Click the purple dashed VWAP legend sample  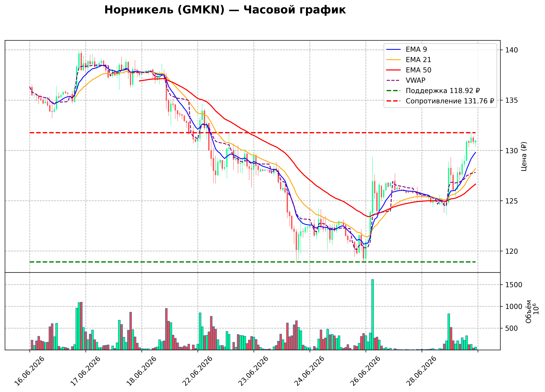point(393,81)
